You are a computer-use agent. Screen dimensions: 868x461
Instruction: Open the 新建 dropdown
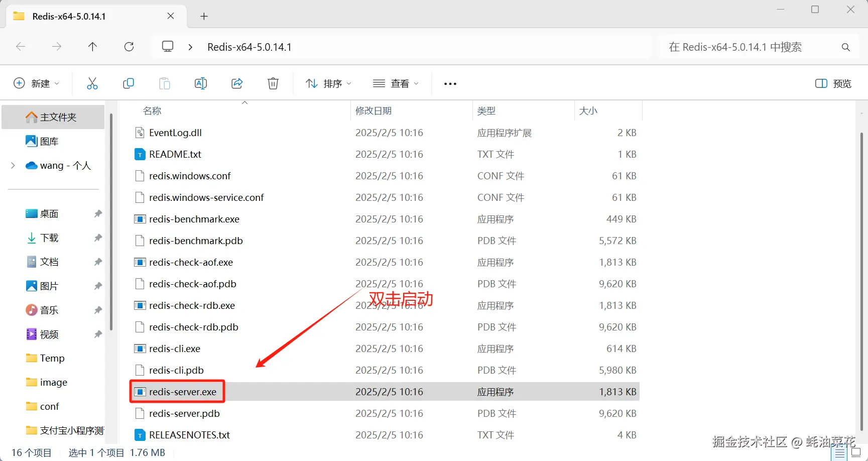coord(36,83)
